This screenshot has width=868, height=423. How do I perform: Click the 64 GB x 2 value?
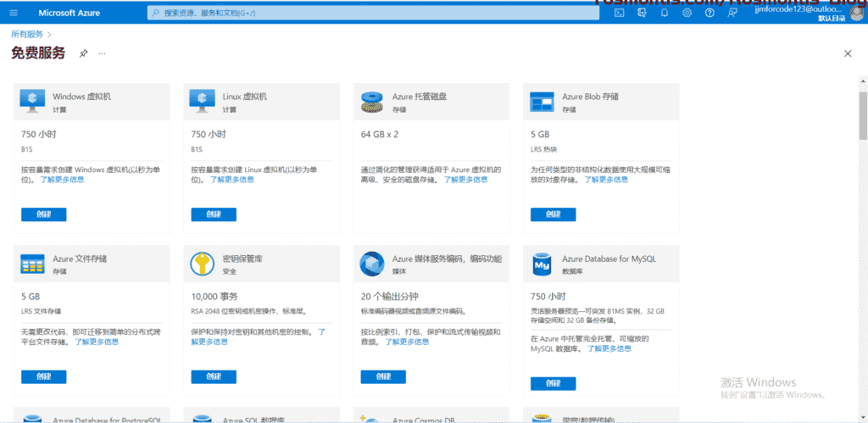click(x=380, y=134)
